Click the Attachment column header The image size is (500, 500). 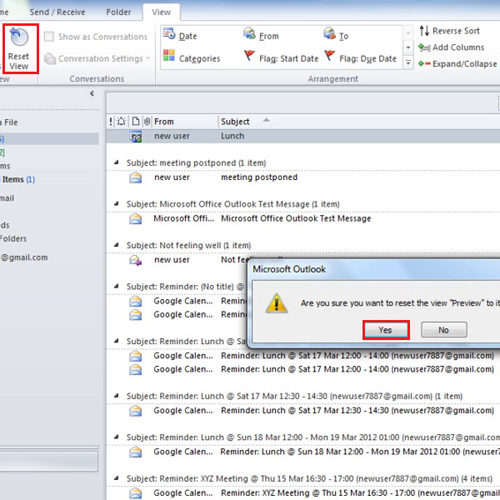pos(147,121)
